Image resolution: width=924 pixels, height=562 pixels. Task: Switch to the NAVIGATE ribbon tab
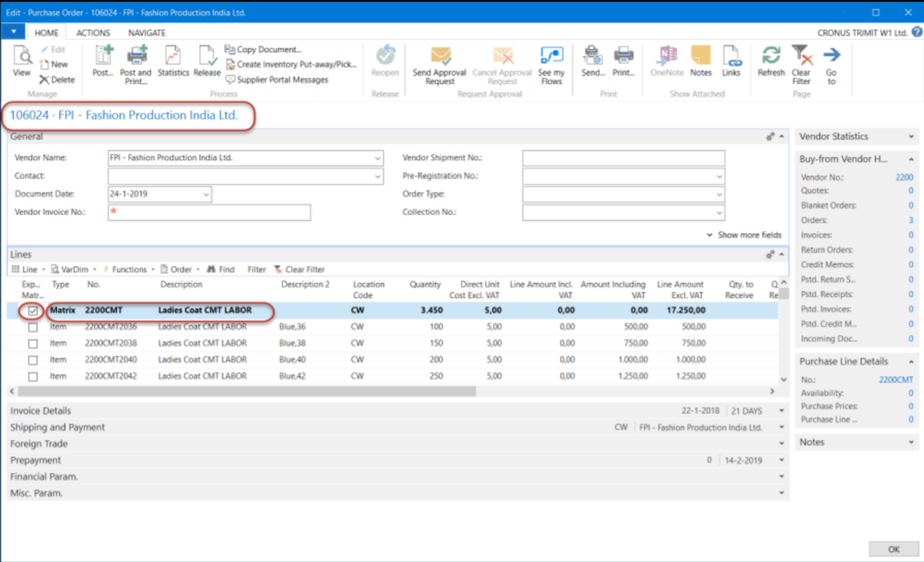[146, 33]
